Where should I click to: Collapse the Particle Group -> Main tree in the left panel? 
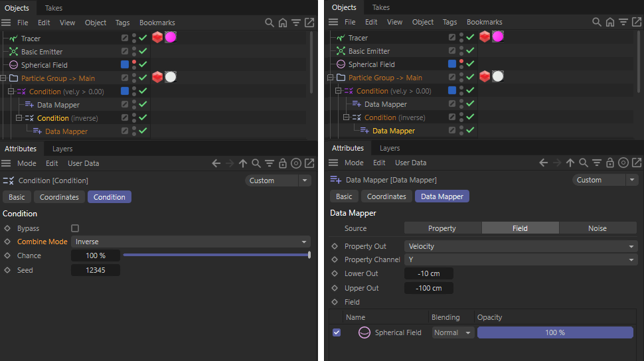[x=3, y=78]
